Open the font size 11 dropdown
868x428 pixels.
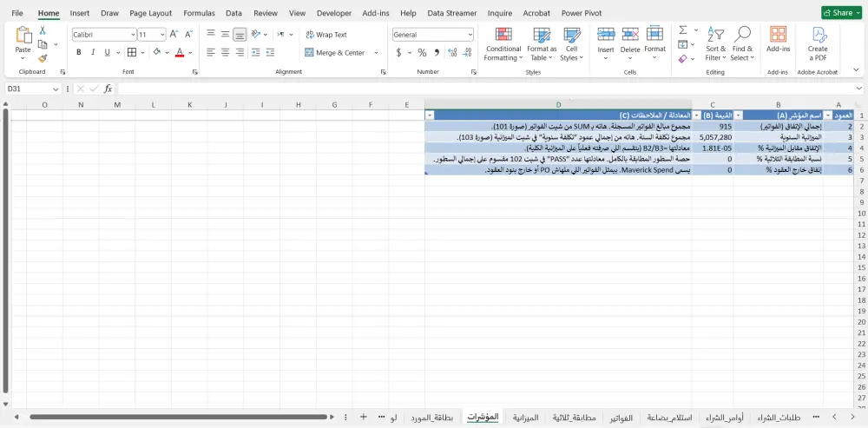[162, 35]
